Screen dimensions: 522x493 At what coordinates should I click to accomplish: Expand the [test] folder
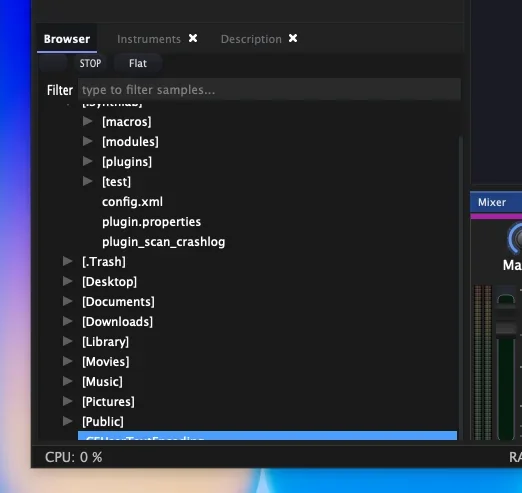pos(88,181)
